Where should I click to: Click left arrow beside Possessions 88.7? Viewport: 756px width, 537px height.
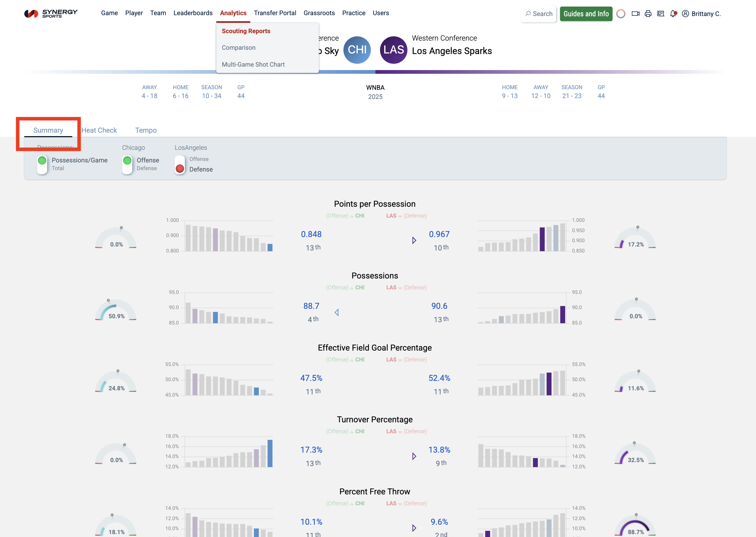coord(336,312)
